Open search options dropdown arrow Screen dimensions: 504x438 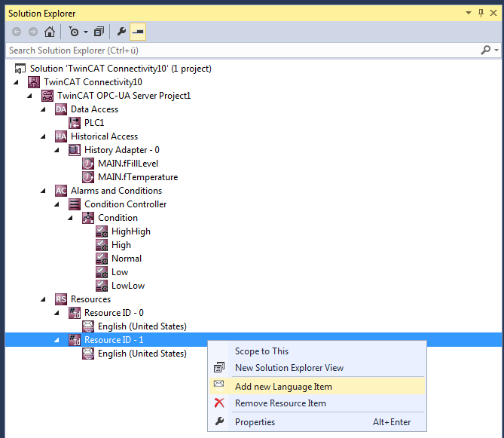(496, 51)
